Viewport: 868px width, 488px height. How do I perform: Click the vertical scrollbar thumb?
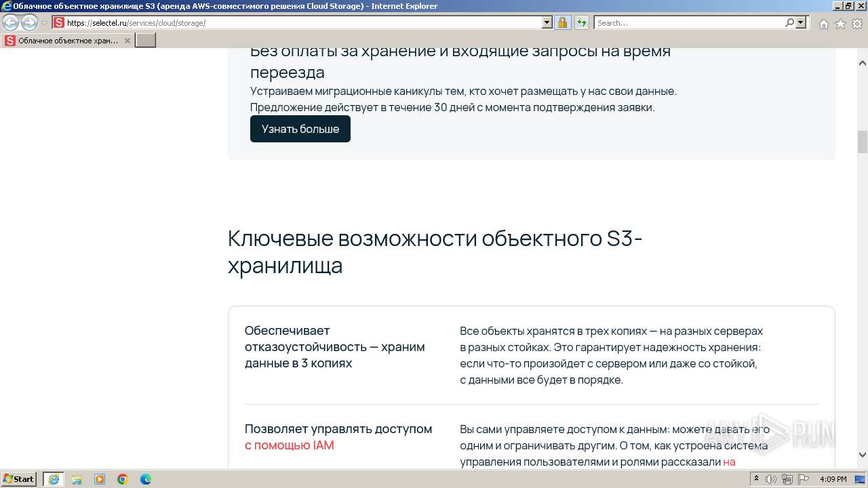click(x=863, y=142)
